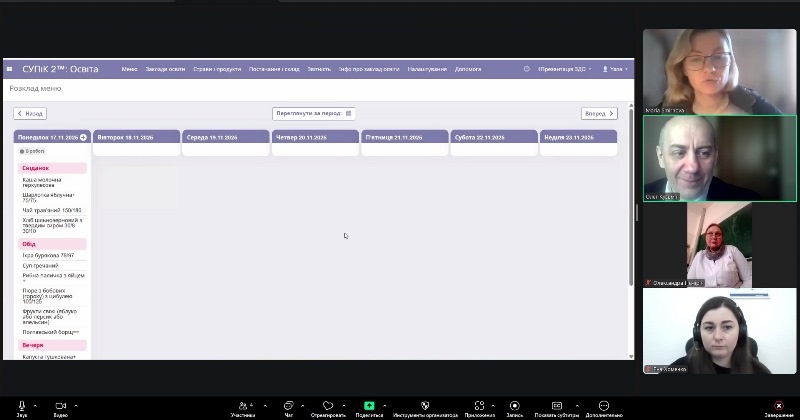The image size is (800, 420).
Task: Go forward with the Вперед button
Action: coord(599,113)
